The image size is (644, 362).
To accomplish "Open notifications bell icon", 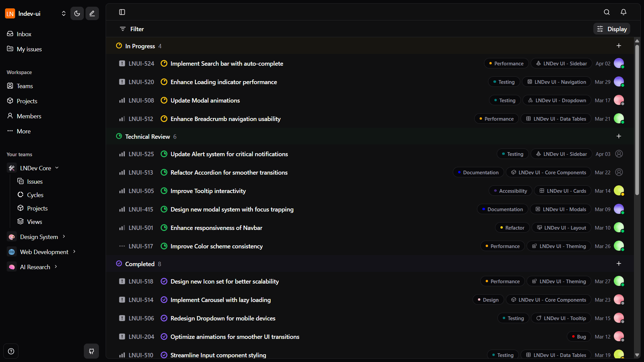I will (x=624, y=12).
